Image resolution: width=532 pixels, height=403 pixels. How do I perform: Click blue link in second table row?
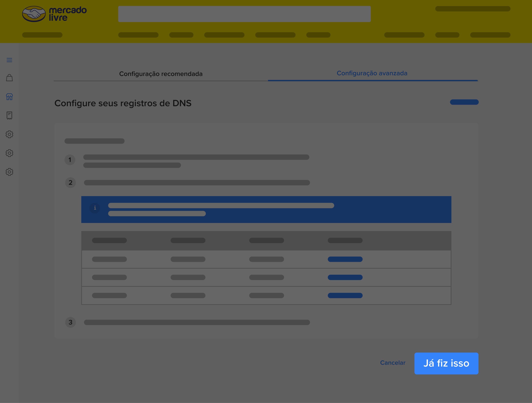click(345, 277)
